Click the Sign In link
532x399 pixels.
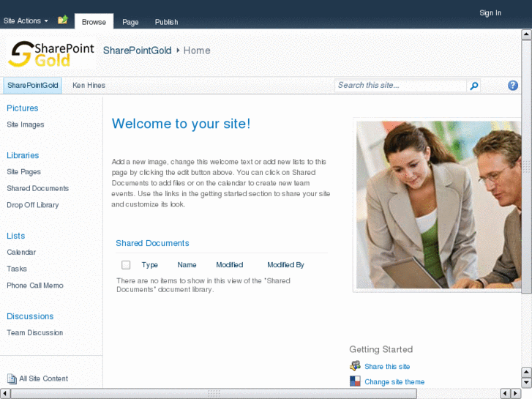[490, 13]
